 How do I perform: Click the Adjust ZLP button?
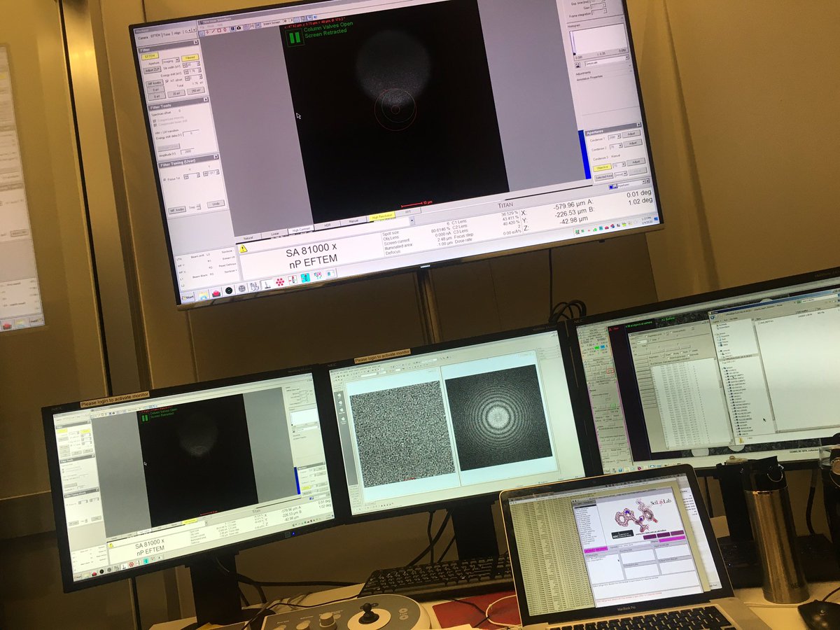(153, 71)
